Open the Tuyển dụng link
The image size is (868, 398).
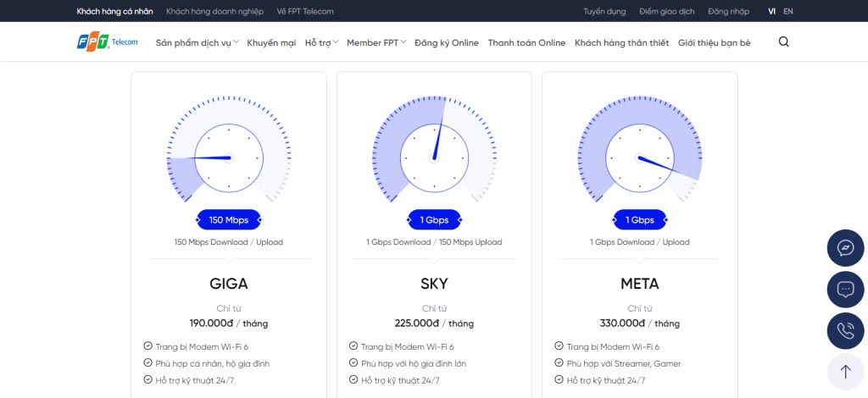604,11
